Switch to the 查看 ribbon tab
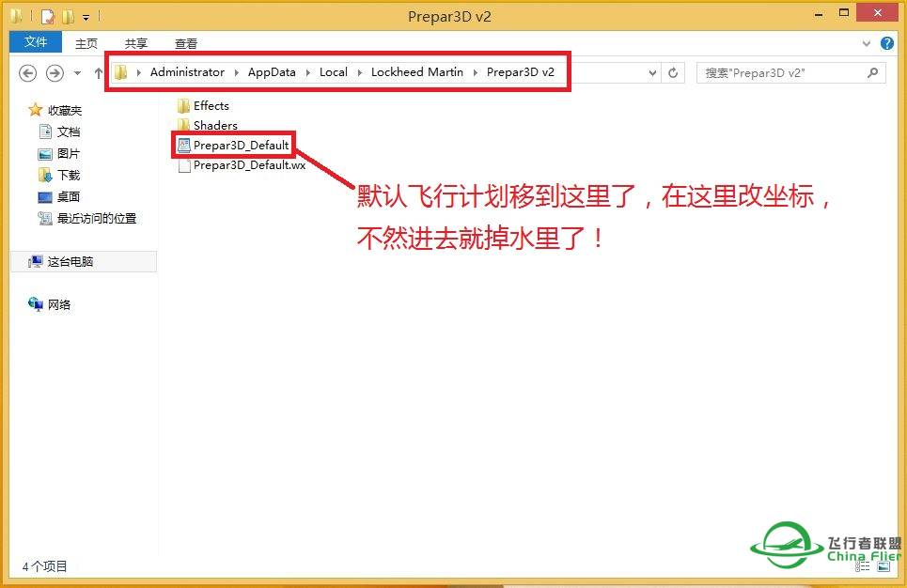Viewport: 907px width, 588px height. pos(186,43)
